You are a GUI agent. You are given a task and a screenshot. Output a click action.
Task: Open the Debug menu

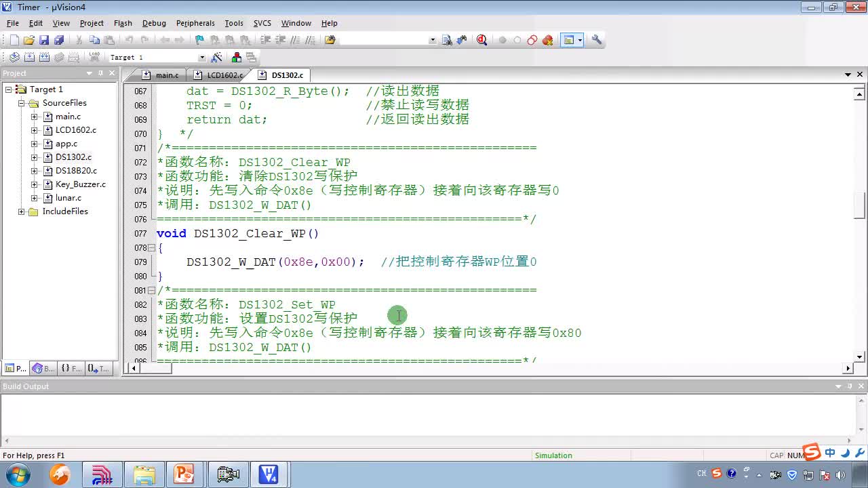coord(154,23)
